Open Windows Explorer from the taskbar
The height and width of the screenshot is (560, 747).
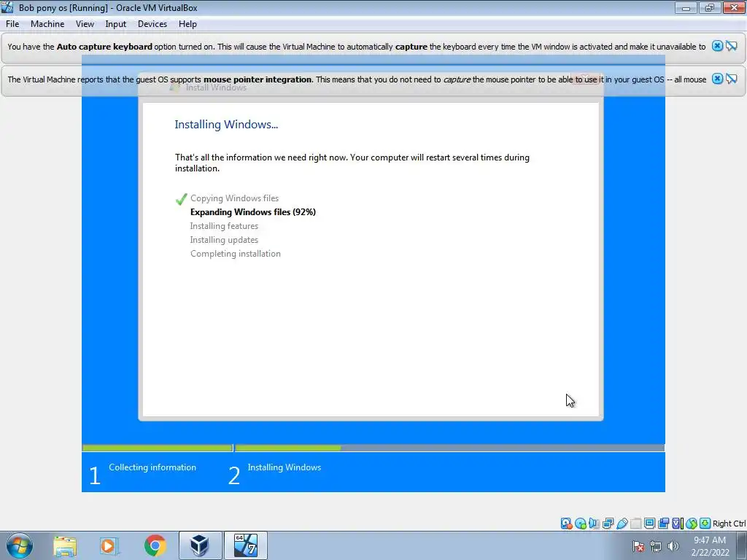coord(65,545)
